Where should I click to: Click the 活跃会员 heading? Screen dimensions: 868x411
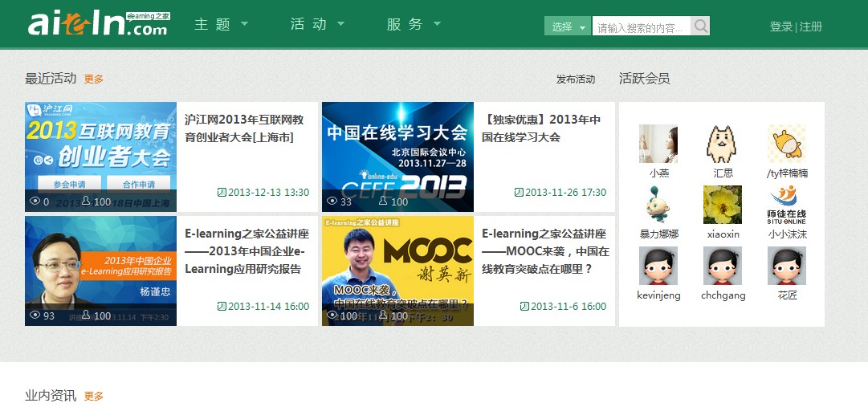[x=644, y=79]
